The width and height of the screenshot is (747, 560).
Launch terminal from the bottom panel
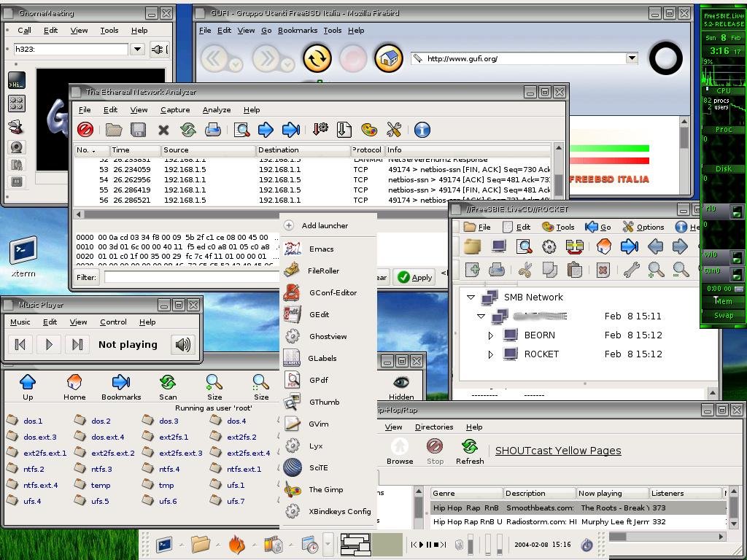coord(164,544)
